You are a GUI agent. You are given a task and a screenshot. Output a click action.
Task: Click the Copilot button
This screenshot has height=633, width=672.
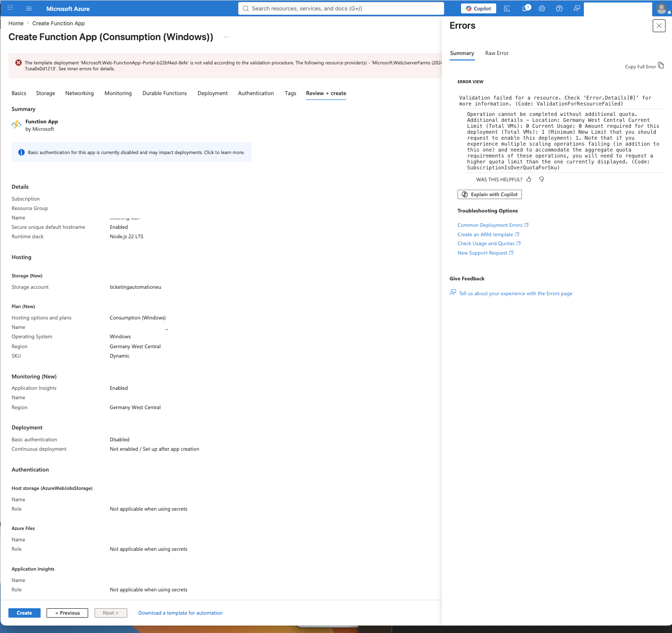478,8
